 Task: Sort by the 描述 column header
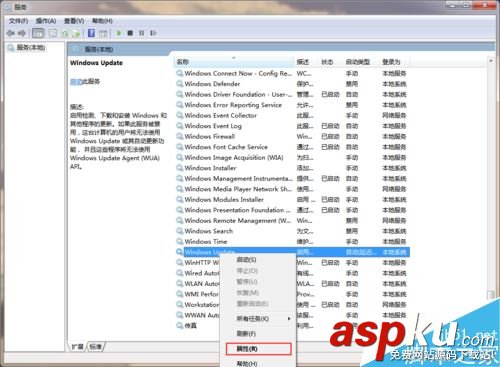point(305,62)
